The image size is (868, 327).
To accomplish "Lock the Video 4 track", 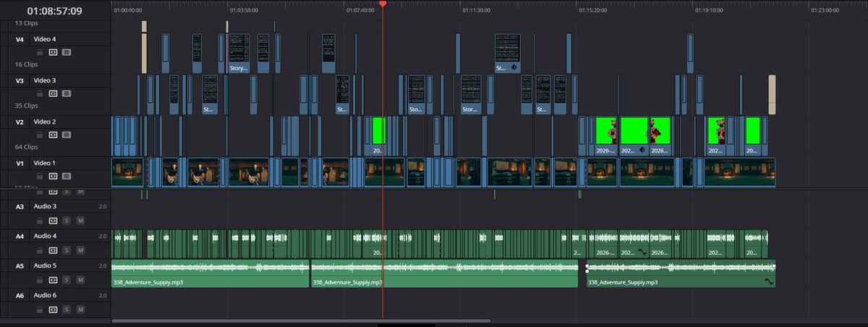I will click(40, 52).
